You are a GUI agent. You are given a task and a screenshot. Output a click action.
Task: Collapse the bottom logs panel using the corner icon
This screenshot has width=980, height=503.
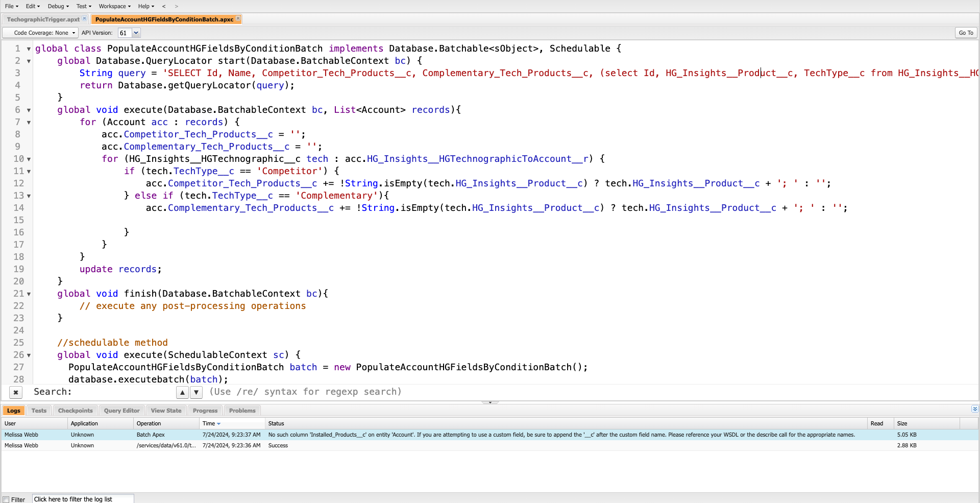pos(975,409)
